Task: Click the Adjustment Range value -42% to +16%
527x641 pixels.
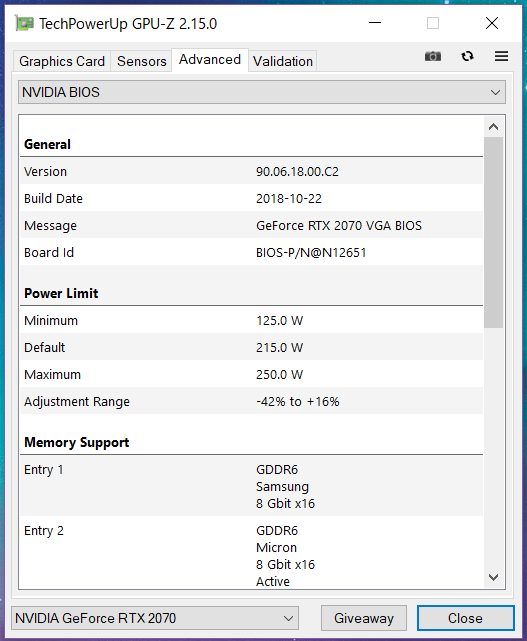Action: (298, 401)
